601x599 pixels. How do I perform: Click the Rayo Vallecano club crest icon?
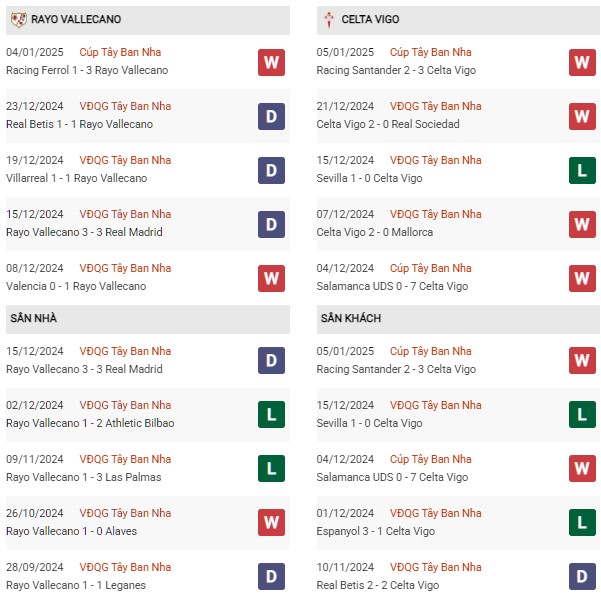click(18, 20)
